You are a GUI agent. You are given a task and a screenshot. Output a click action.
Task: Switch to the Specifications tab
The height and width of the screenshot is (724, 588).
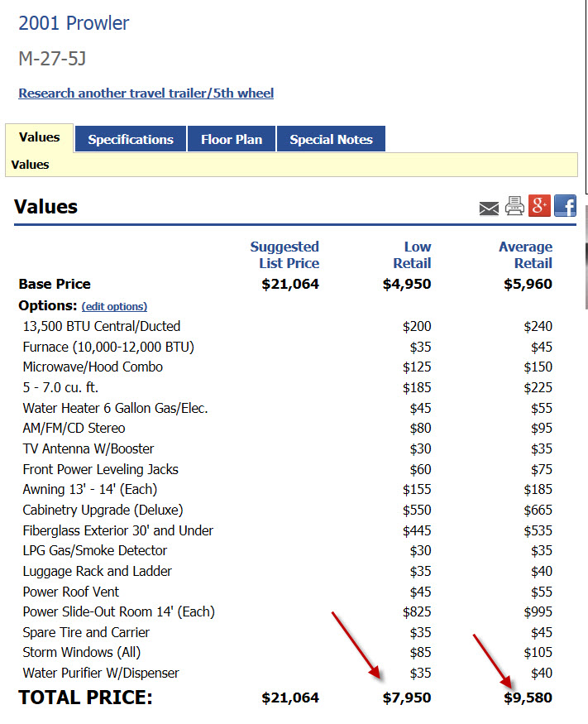click(x=131, y=139)
